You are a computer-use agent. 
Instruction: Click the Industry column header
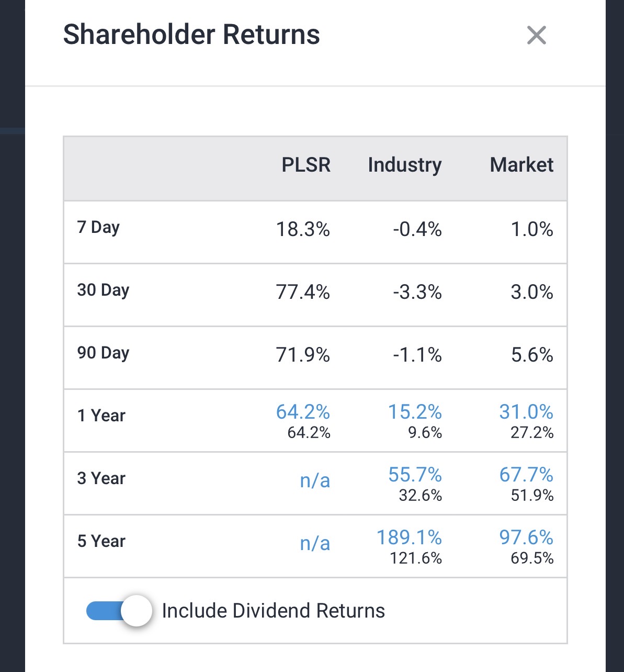pyautogui.click(x=404, y=165)
